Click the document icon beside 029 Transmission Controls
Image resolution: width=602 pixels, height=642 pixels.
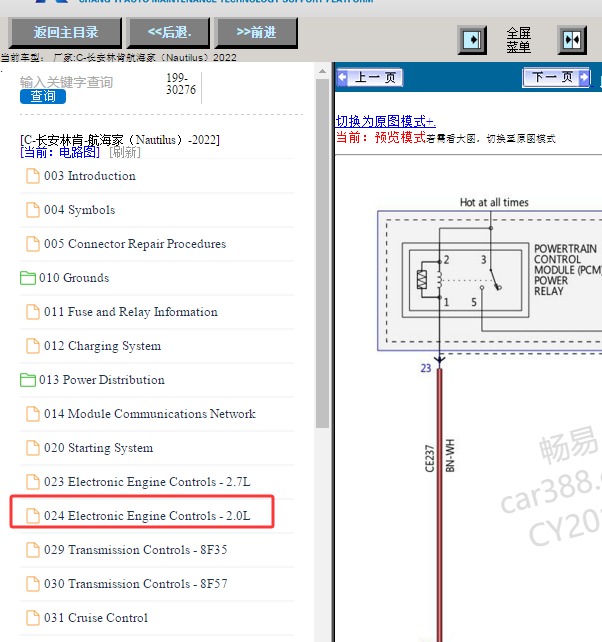point(33,550)
